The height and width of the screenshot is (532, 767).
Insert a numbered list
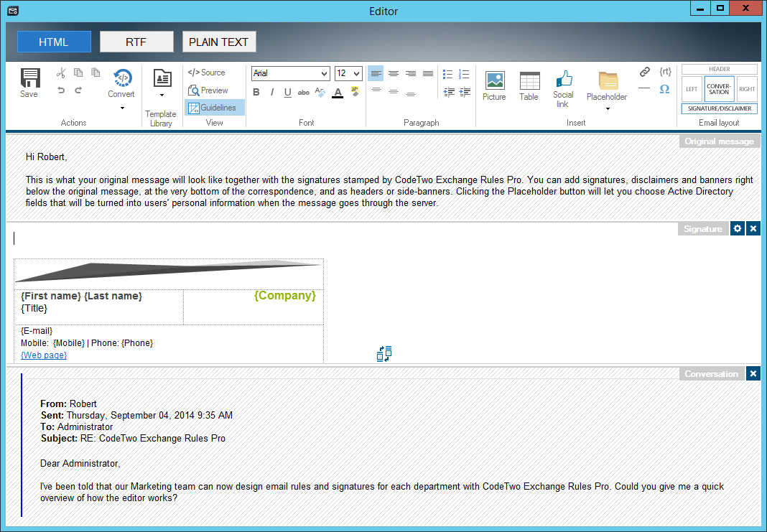coord(464,74)
